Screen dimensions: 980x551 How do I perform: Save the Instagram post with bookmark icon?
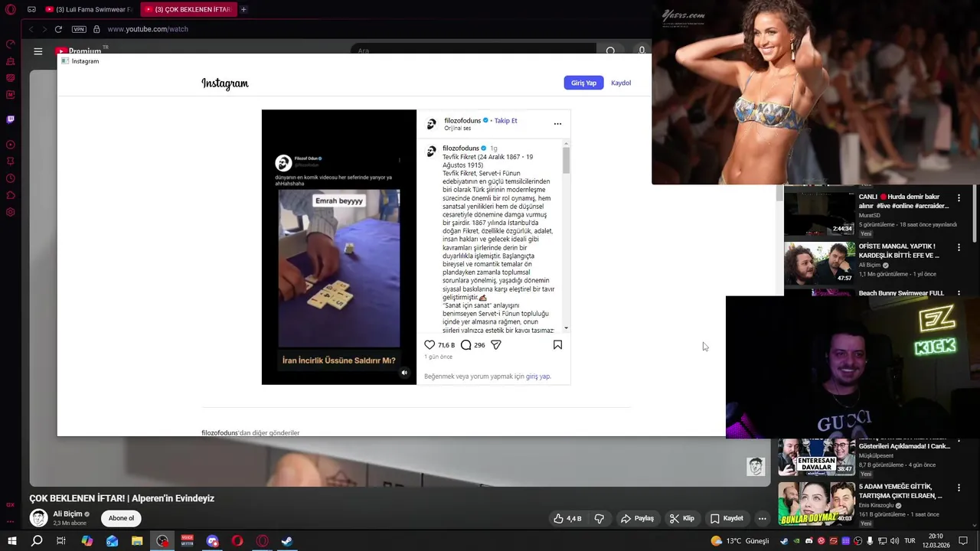[557, 345]
